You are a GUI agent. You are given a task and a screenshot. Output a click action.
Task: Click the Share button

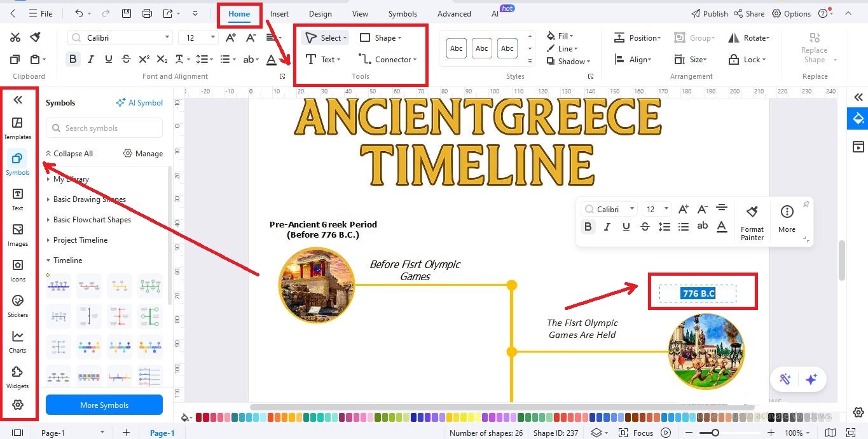coord(749,13)
